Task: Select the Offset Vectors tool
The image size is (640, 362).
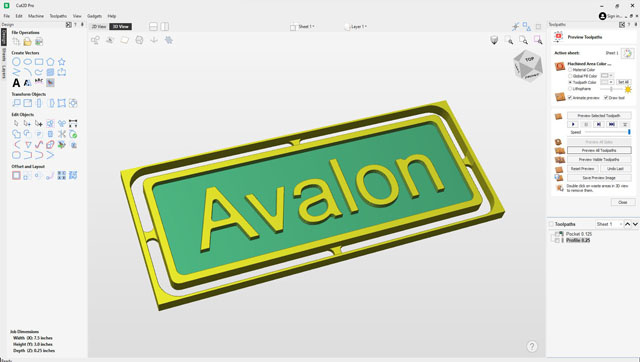Action: tap(16, 175)
